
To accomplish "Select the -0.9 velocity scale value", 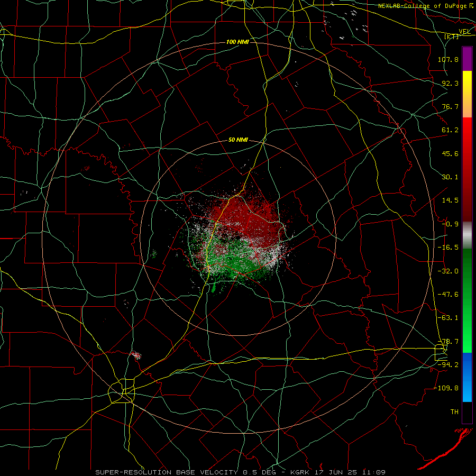I will (450, 224).
